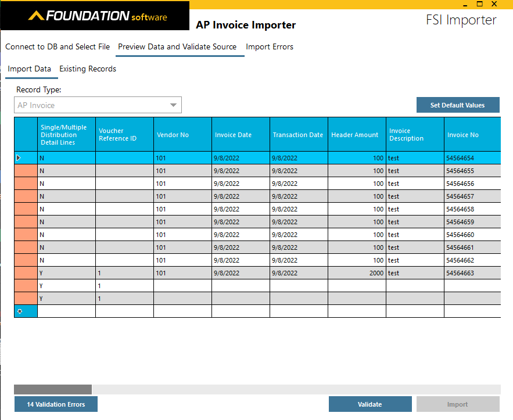The image size is (513, 420).
Task: Click the Transaction Date column header
Action: point(299,135)
